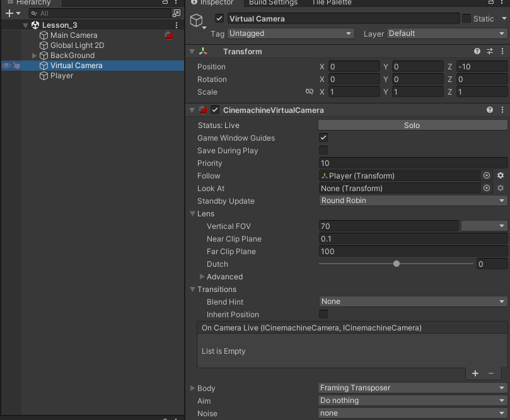Open the Layer dropdown
510x420 pixels.
[446, 33]
